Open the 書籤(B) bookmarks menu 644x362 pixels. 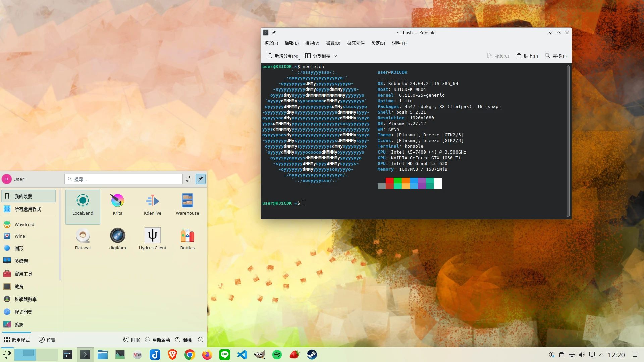point(333,43)
